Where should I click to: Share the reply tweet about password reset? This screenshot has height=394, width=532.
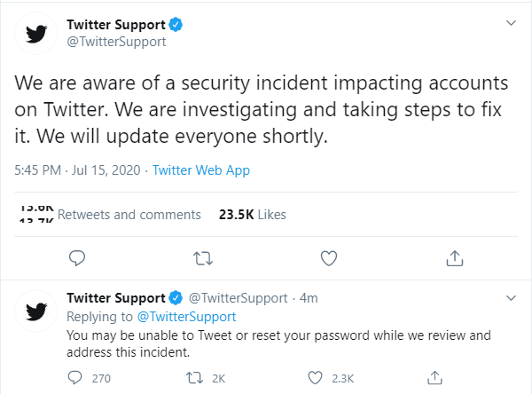pos(434,377)
